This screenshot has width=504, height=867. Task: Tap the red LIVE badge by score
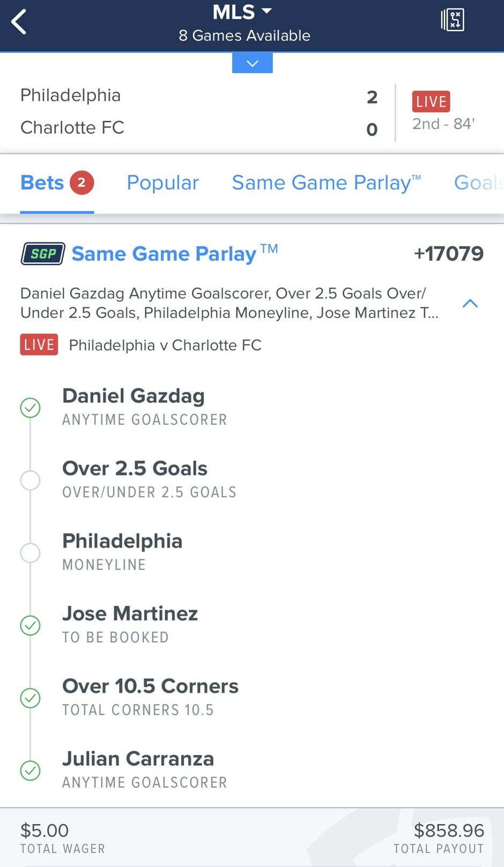tap(431, 101)
